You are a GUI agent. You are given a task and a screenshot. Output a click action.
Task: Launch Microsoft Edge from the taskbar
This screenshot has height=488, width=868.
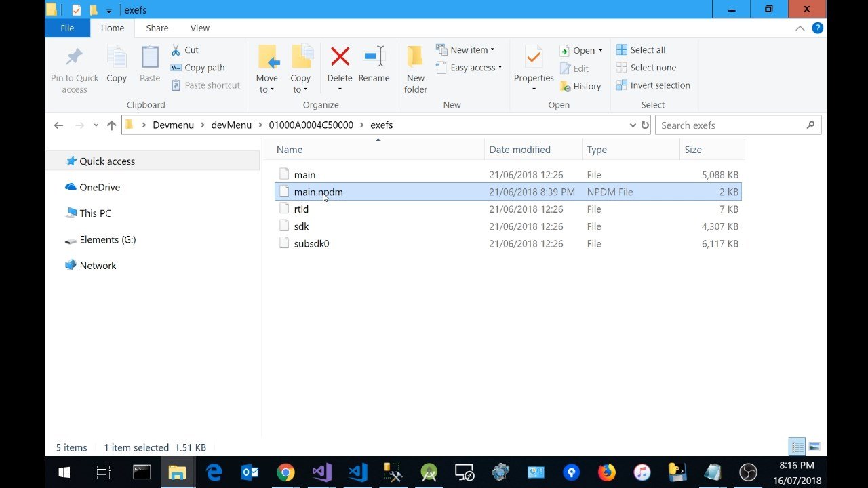214,472
